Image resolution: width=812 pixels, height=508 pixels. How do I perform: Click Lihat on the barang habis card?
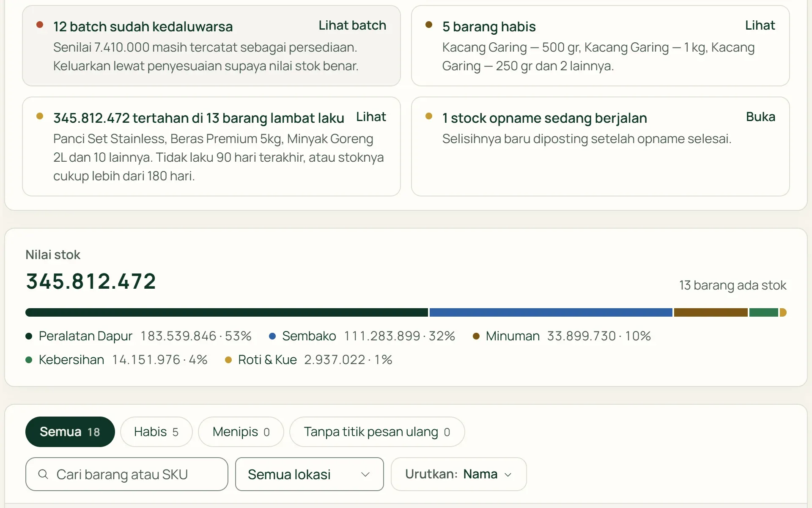760,25
